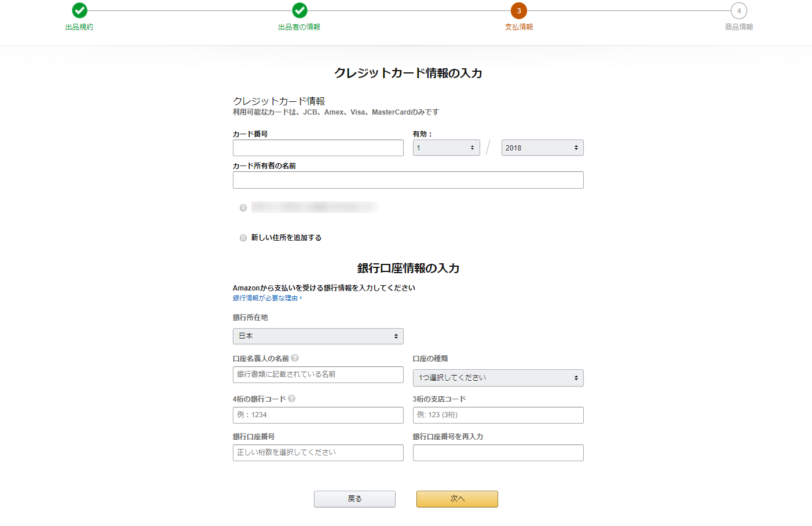812x526 pixels.
Task: Open the expiration month dropdown
Action: [446, 148]
